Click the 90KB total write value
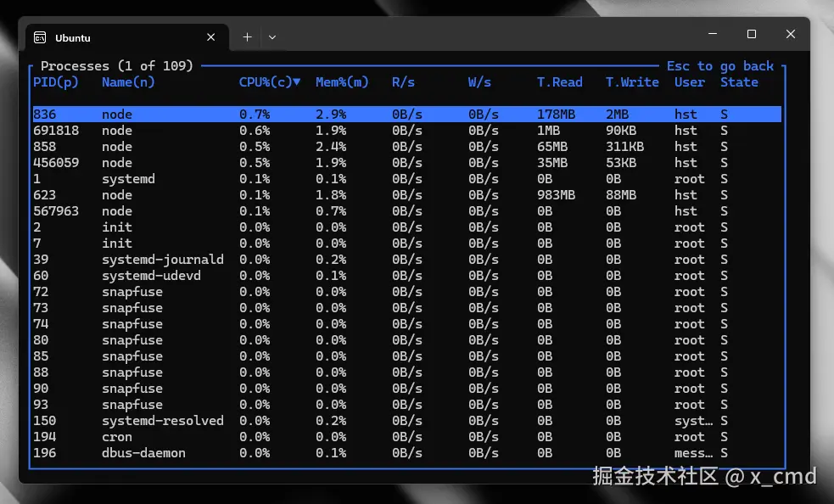 (621, 131)
